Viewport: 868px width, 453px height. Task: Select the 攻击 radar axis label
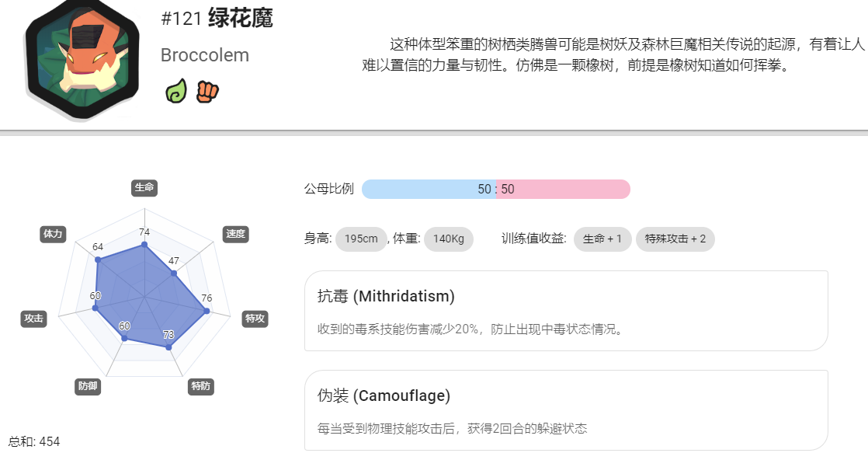tap(33, 319)
